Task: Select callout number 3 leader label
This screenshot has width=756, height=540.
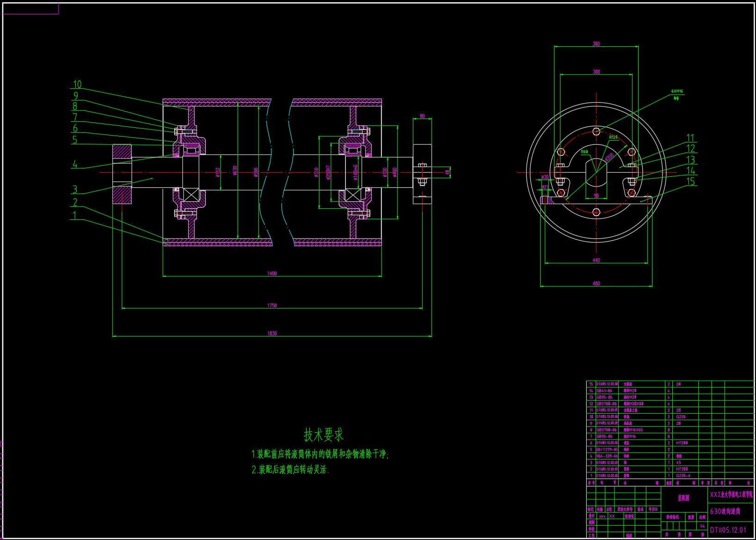Action: pyautogui.click(x=75, y=189)
